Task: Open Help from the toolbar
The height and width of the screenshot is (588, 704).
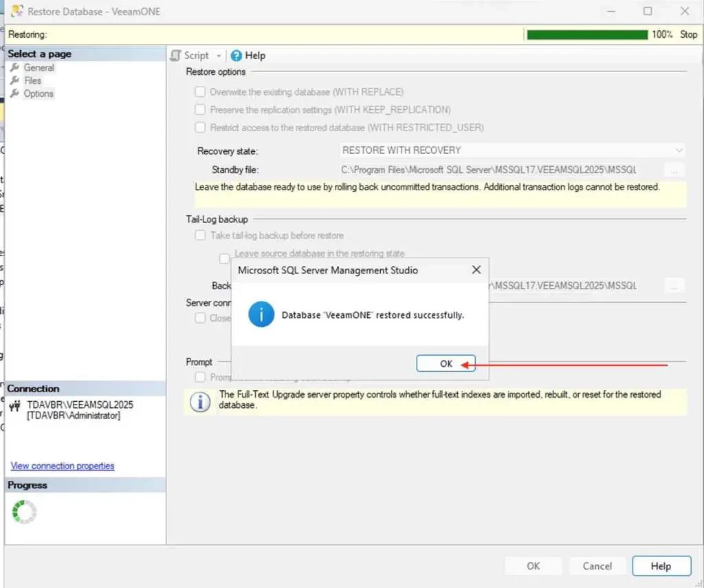Action: (x=247, y=56)
